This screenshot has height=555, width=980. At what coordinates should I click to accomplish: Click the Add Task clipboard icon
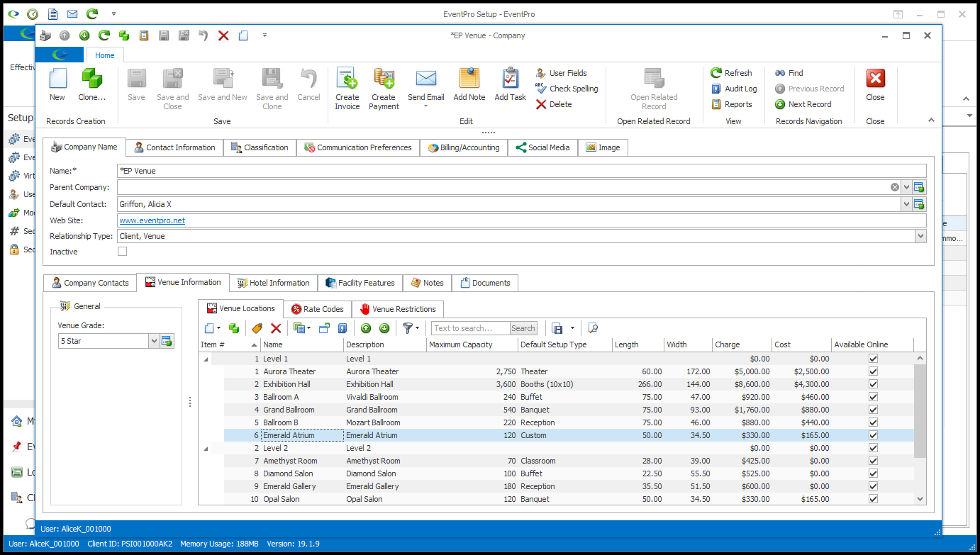click(x=511, y=79)
